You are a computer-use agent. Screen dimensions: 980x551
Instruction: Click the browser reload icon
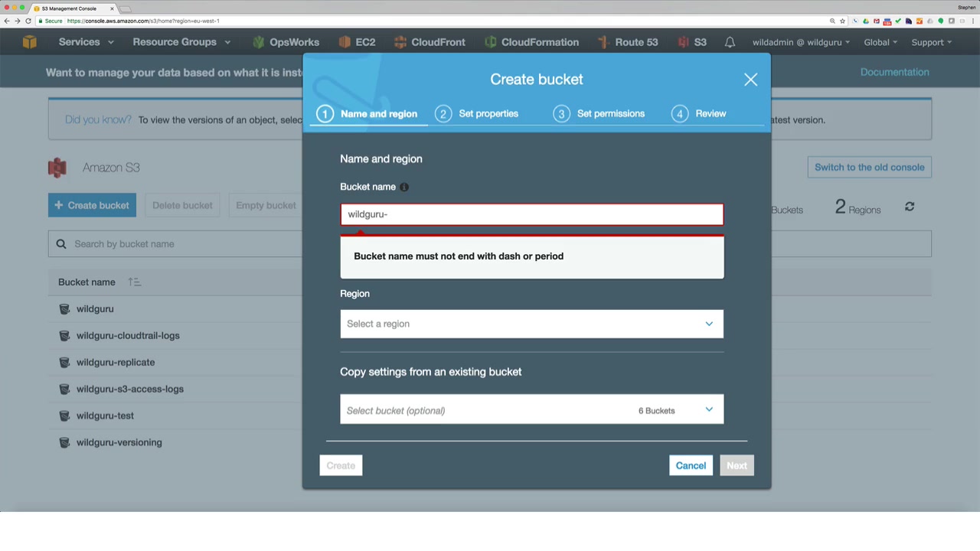28,21
